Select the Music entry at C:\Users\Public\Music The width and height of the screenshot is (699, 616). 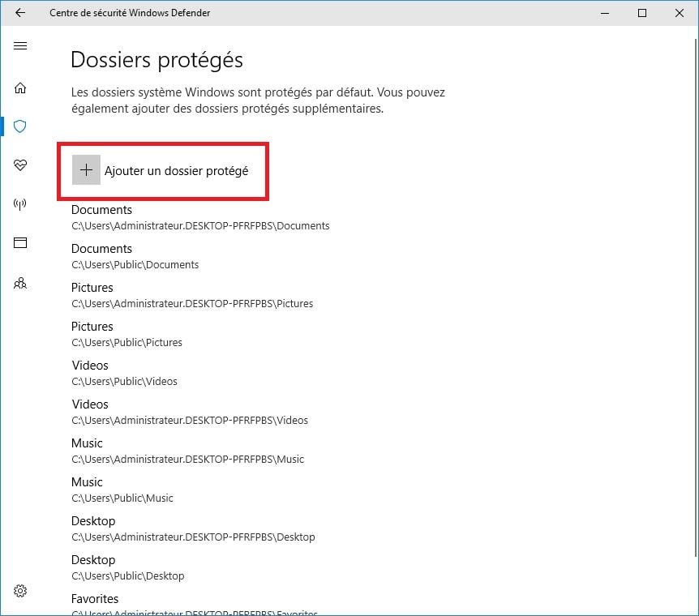[x=122, y=490]
